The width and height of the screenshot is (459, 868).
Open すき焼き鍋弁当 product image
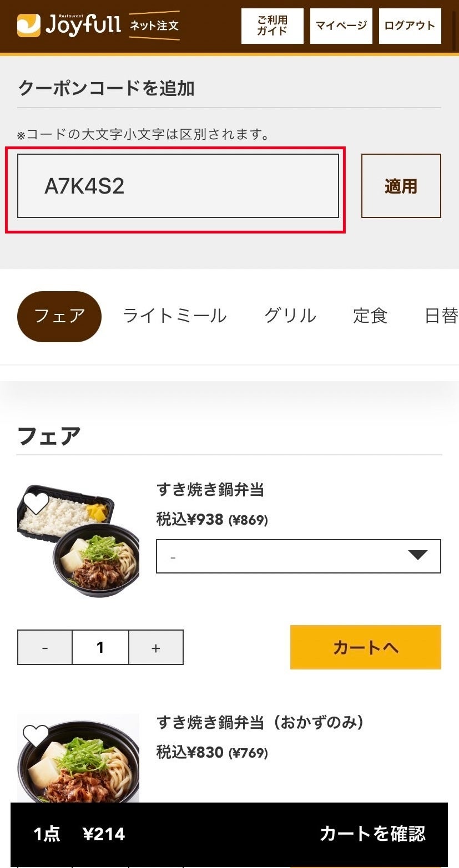coord(78,540)
